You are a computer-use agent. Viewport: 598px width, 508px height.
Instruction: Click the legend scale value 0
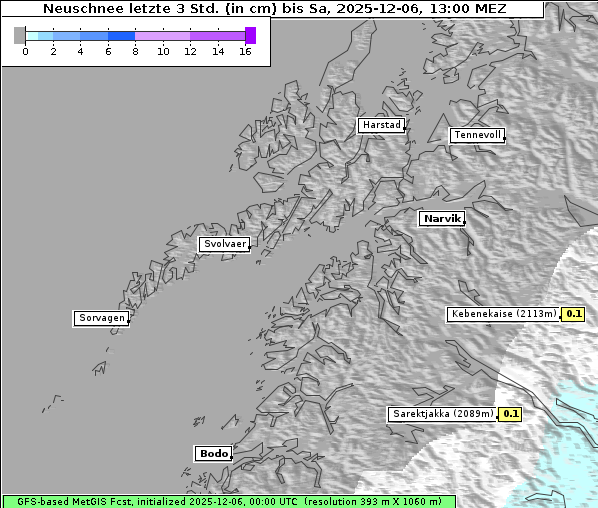tap(25, 51)
